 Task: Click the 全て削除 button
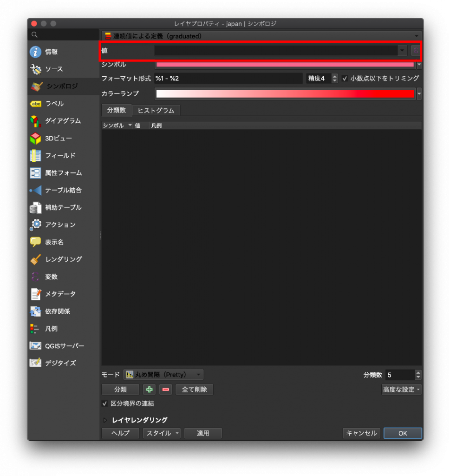195,390
